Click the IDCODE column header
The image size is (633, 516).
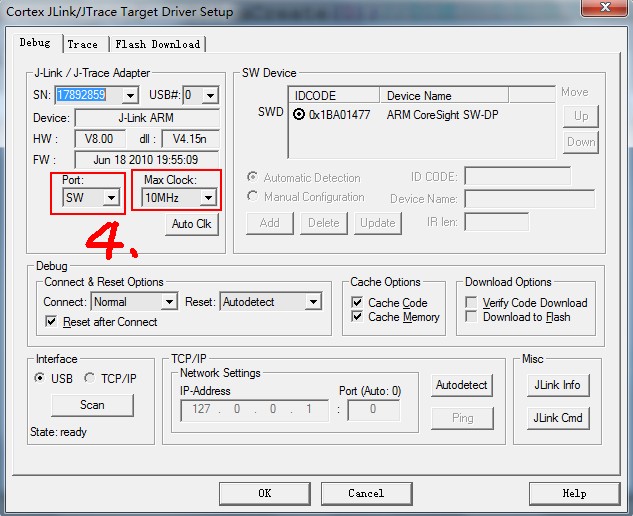click(x=334, y=95)
